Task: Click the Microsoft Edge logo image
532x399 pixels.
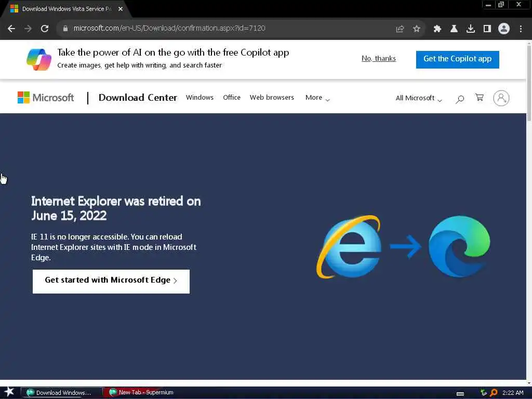Action: click(459, 246)
